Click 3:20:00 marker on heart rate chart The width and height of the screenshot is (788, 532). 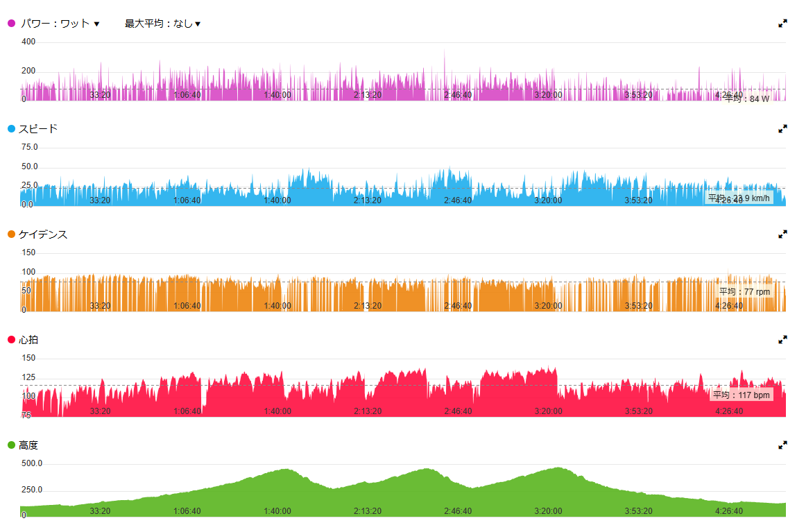(x=548, y=411)
